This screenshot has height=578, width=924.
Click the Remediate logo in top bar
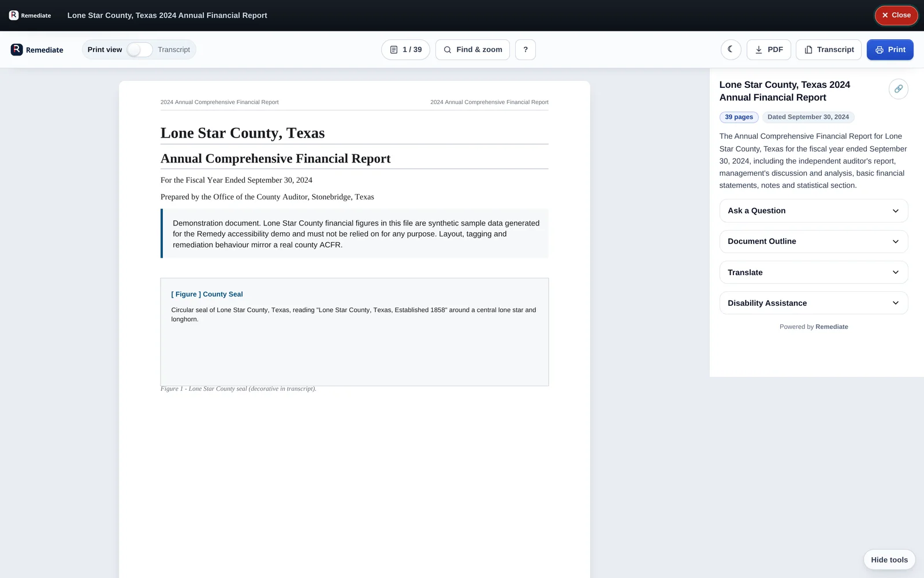(30, 16)
